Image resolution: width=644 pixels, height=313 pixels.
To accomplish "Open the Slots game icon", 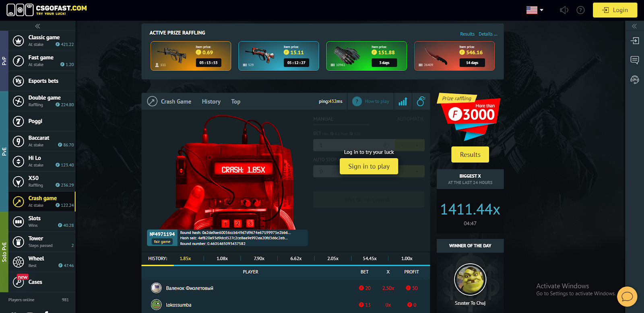I will point(18,222).
